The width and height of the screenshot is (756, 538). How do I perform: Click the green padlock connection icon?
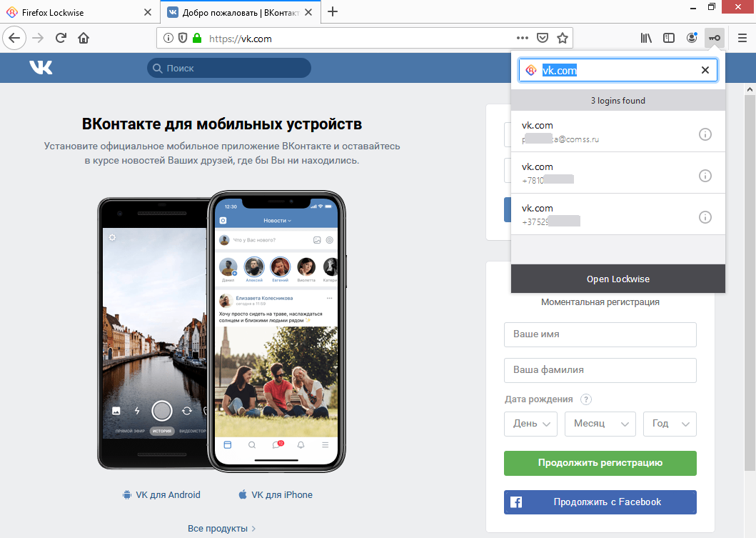tap(197, 38)
